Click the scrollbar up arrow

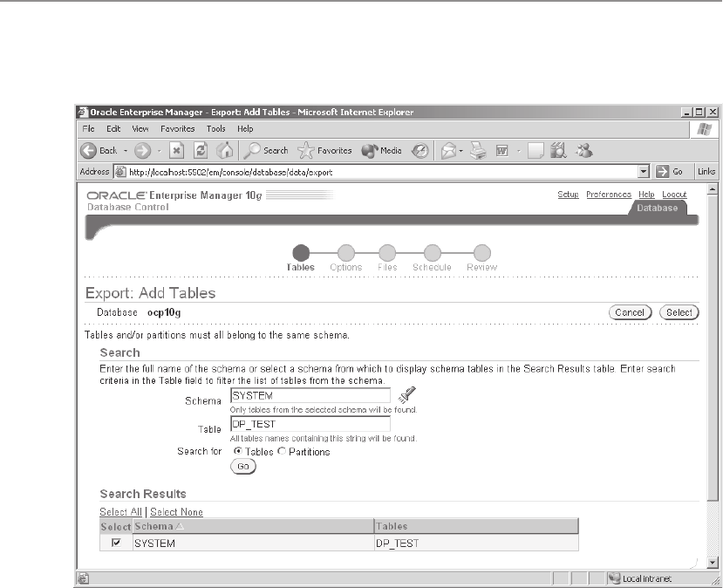pyautogui.click(x=713, y=188)
